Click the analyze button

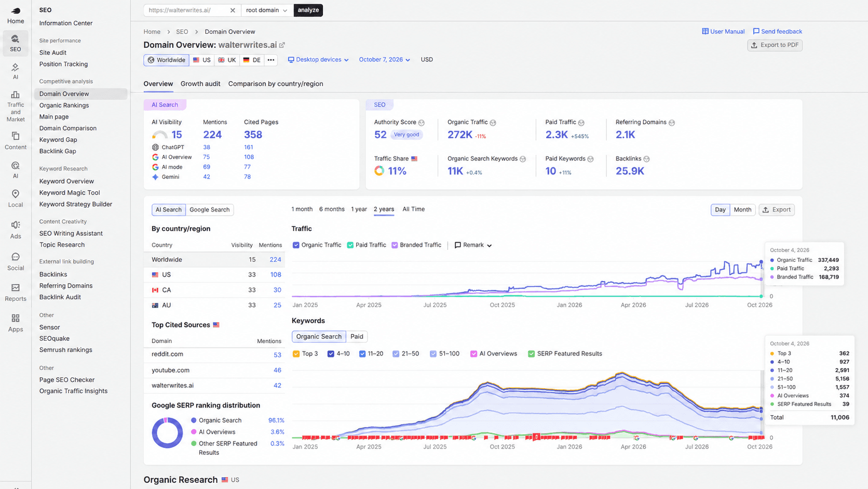tap(308, 10)
